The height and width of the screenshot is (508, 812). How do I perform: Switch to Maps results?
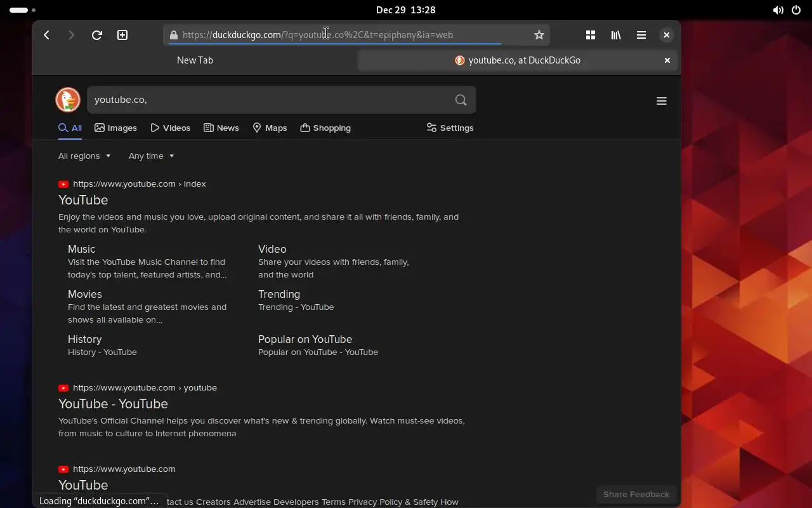(270, 128)
